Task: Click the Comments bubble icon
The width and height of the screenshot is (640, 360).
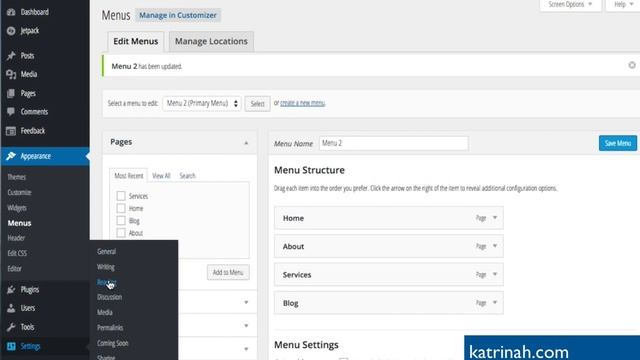Action: pyautogui.click(x=11, y=112)
